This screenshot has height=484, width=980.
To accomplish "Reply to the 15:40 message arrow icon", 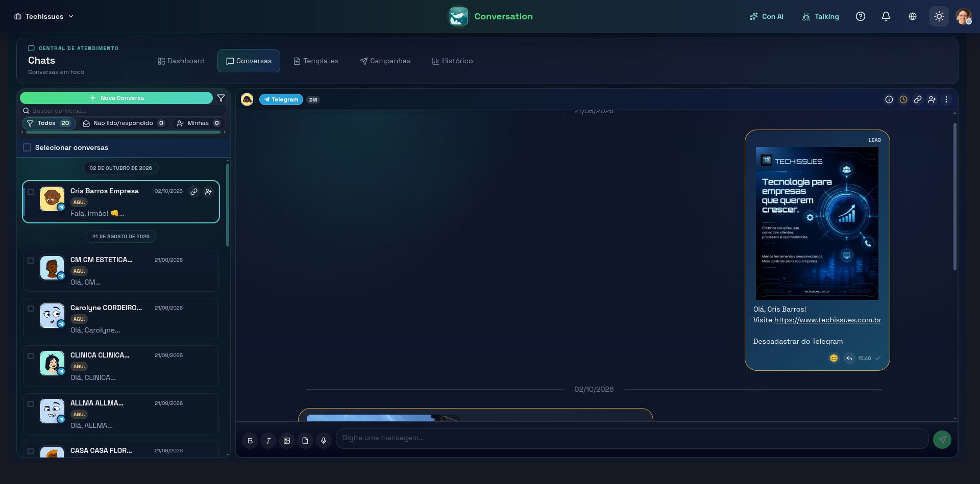I will (849, 358).
